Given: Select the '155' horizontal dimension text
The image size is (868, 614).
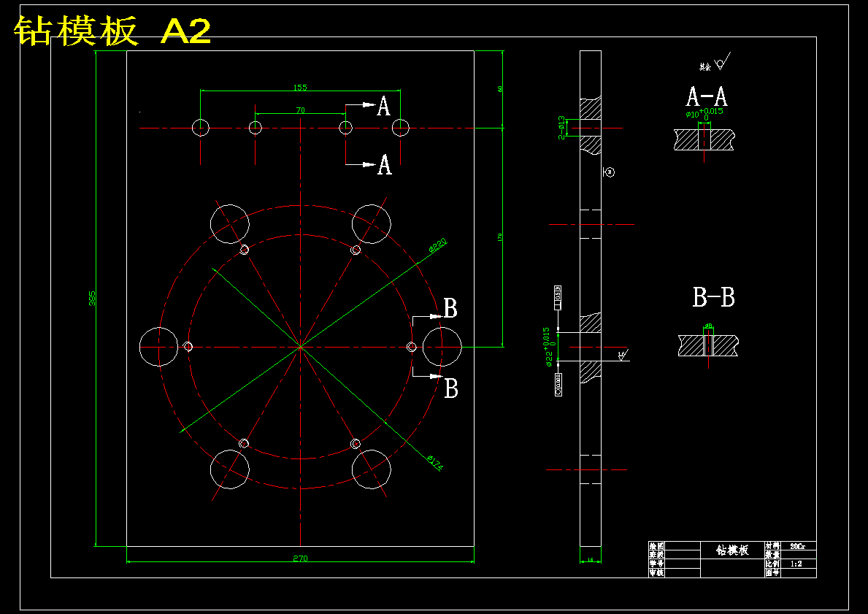Looking at the screenshot, I should click(x=300, y=88).
